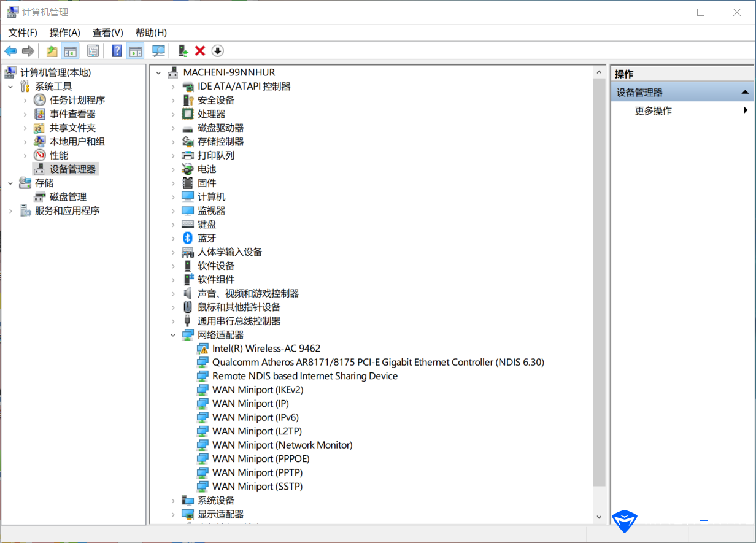Select WAN Miniport (PPPOE)
The image size is (756, 543).
(x=261, y=459)
